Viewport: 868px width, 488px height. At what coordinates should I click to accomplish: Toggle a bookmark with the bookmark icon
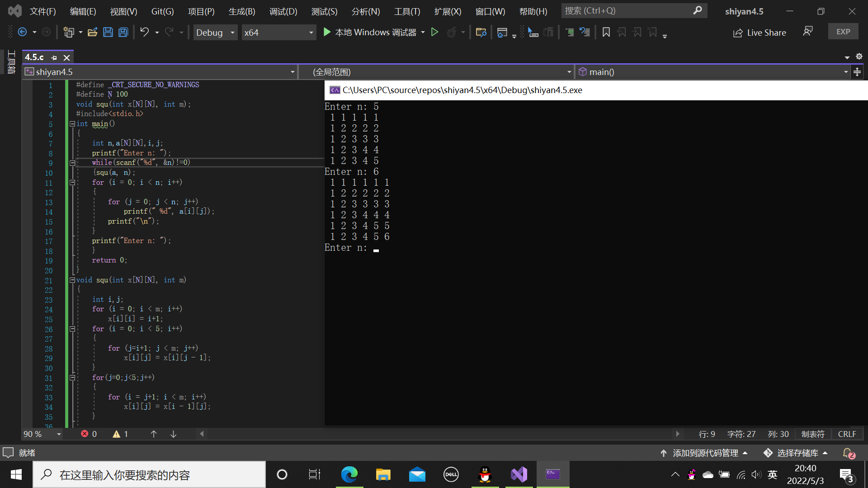(606, 32)
